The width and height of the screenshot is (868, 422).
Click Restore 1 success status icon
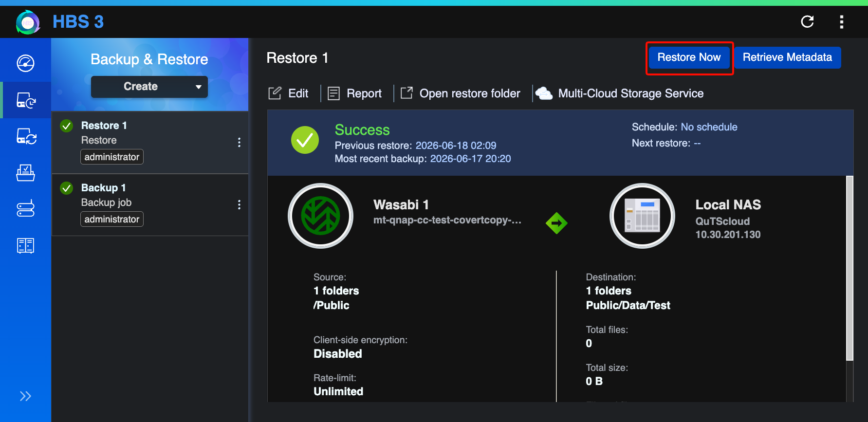(67, 126)
